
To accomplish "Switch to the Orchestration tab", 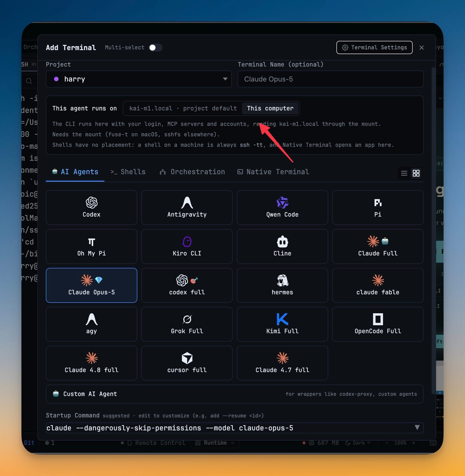I will pos(192,172).
